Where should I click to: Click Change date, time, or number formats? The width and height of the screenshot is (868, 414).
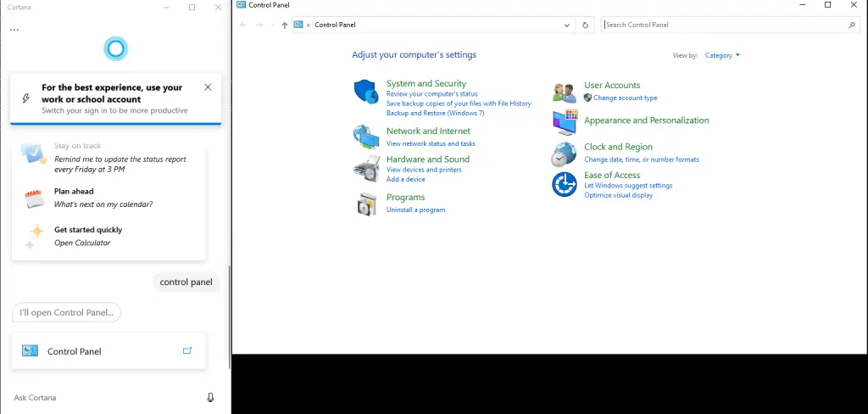tap(642, 159)
